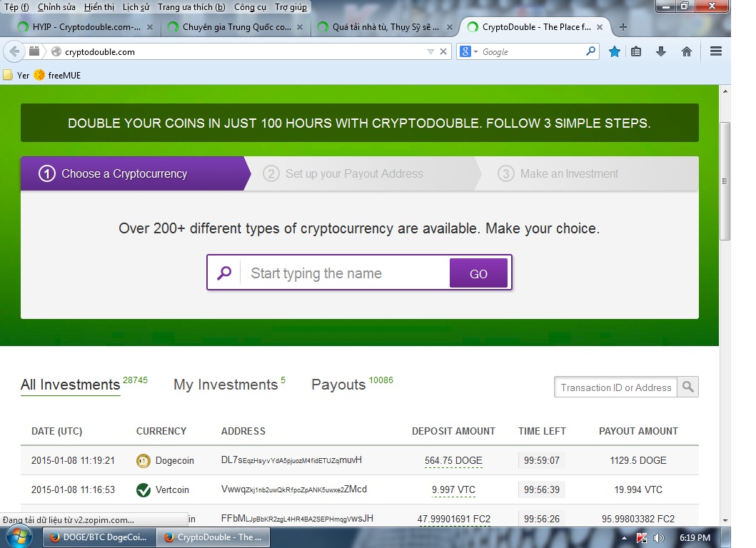
Task: Open the Downloads arrow icon
Action: click(661, 51)
